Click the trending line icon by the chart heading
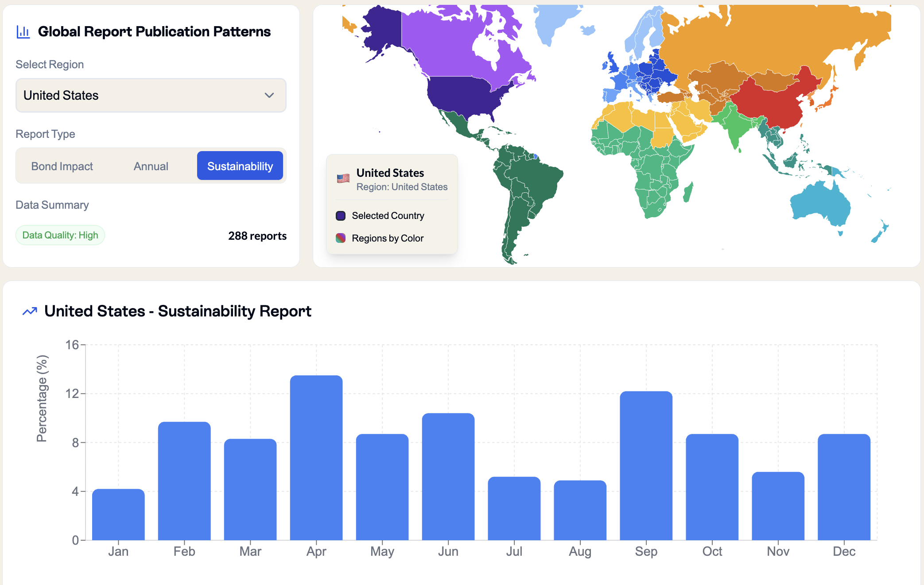 pos(30,311)
